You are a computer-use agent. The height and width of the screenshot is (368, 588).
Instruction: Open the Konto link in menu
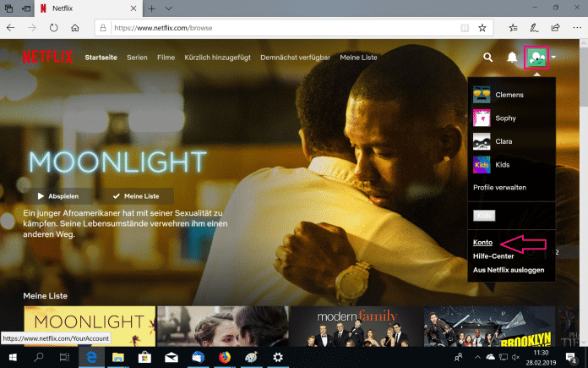[483, 242]
